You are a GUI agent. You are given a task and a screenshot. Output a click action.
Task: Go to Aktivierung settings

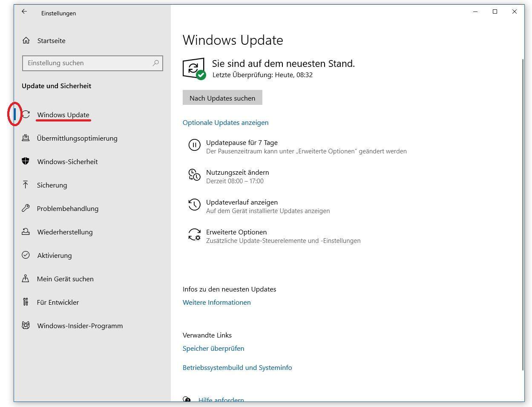(x=54, y=255)
